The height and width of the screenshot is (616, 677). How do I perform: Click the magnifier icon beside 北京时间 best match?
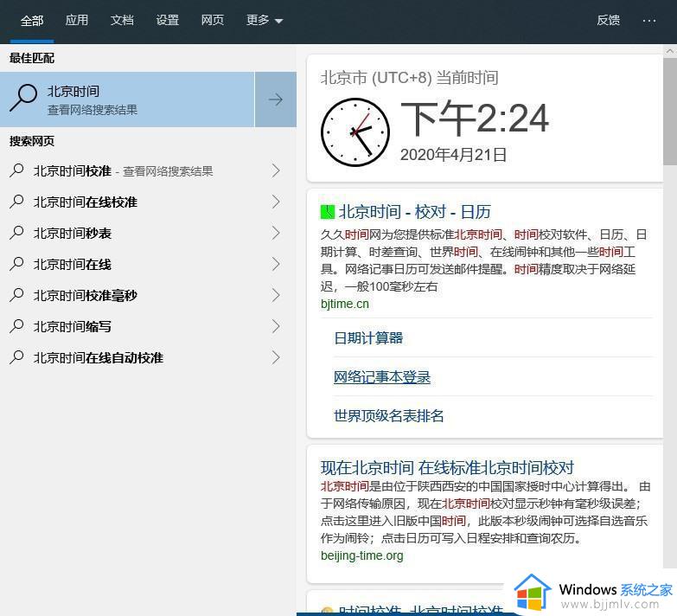(x=23, y=99)
